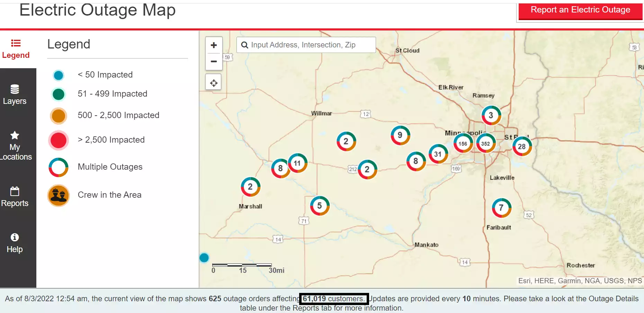The height and width of the screenshot is (313, 644).
Task: Click the magnifying glass in the search bar
Action: 245,45
